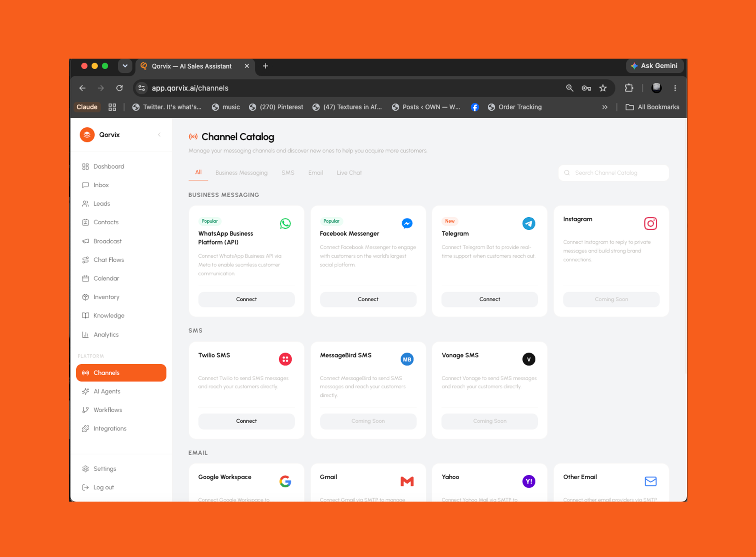Viewport: 756px width, 557px height.
Task: Click the Twilio SMS red icon
Action: pyautogui.click(x=285, y=359)
